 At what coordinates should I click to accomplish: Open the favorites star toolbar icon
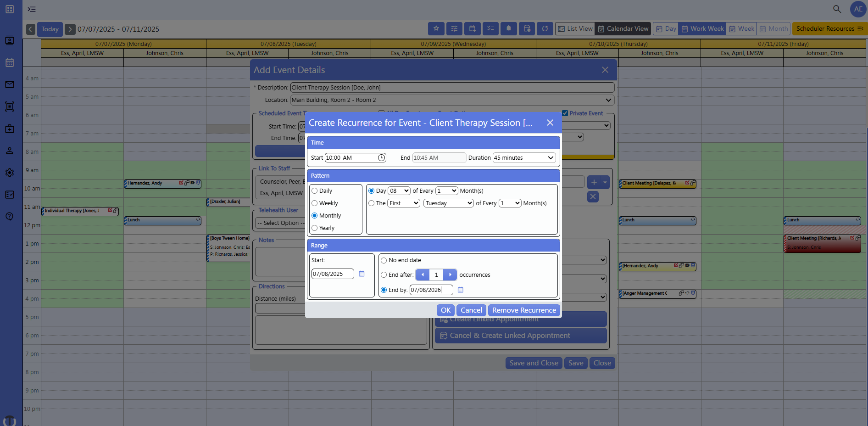[x=436, y=28]
